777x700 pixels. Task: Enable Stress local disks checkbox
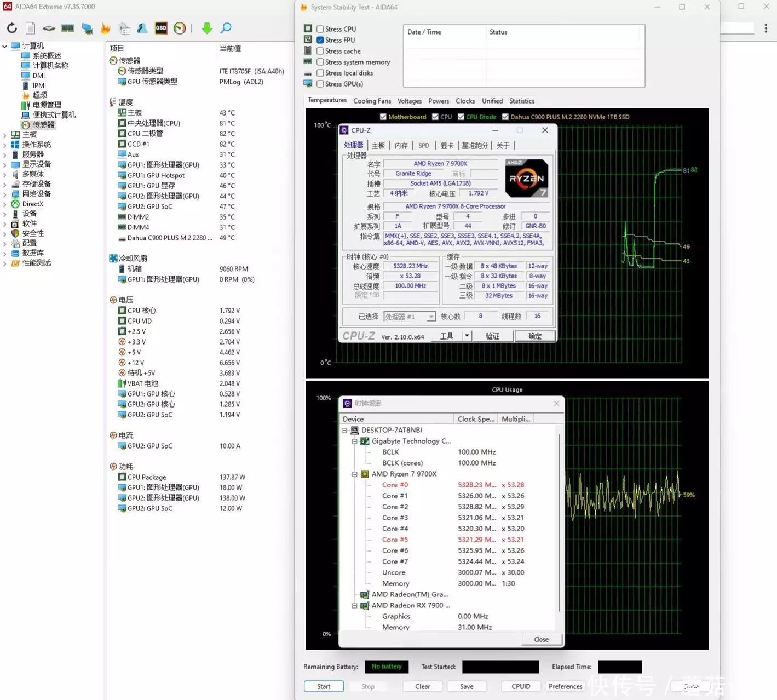click(320, 73)
